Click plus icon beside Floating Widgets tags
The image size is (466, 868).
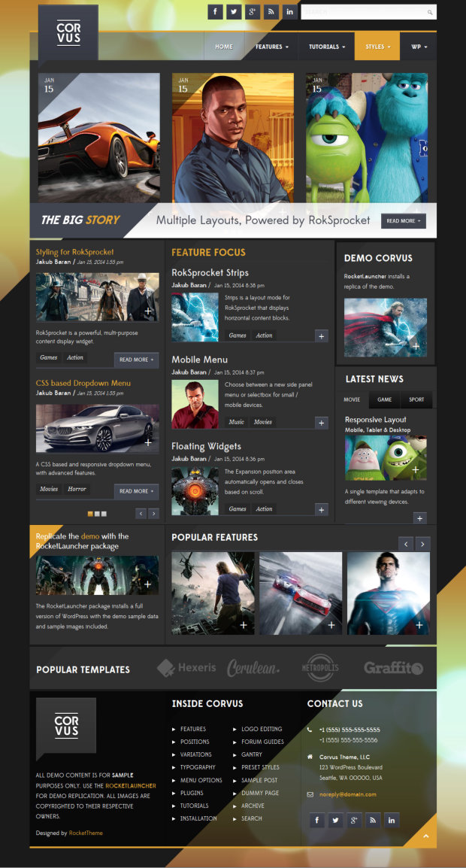point(322,509)
